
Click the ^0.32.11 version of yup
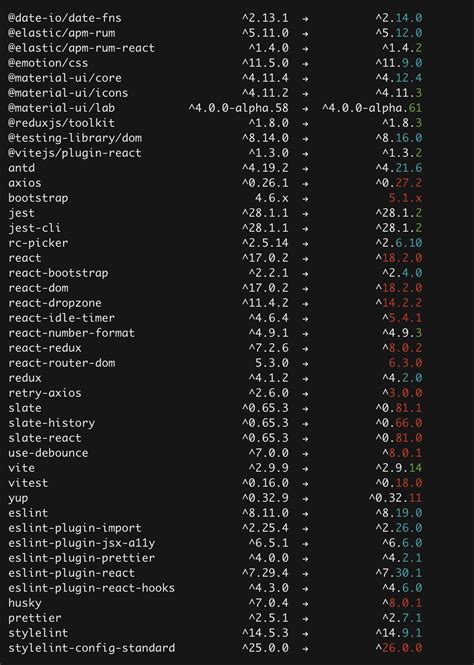pyautogui.click(x=396, y=498)
